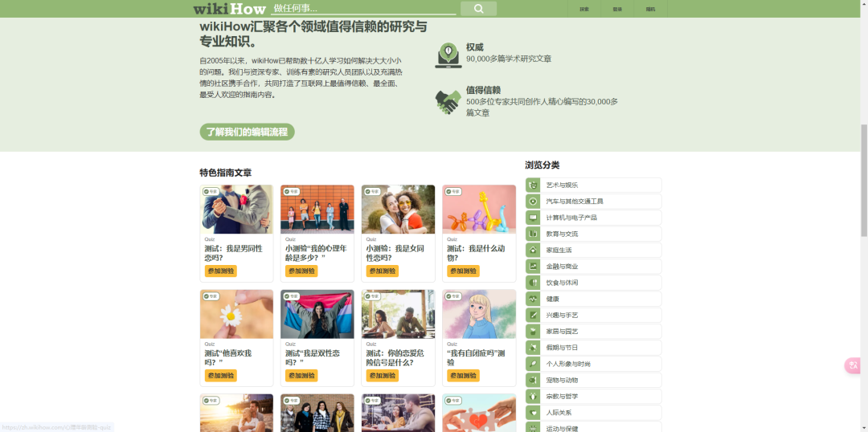Screen dimensions: 868x432
Task: Open the balloon animals thumbnail
Action: click(x=479, y=209)
